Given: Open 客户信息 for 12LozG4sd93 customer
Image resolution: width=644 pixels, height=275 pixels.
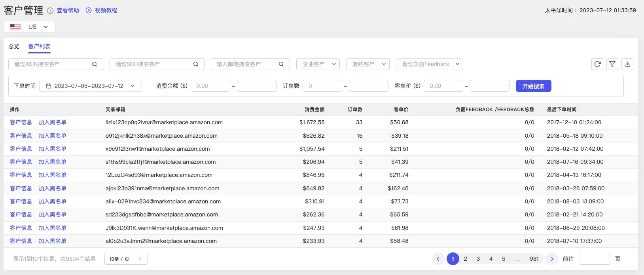Looking at the screenshot, I should point(21,175).
